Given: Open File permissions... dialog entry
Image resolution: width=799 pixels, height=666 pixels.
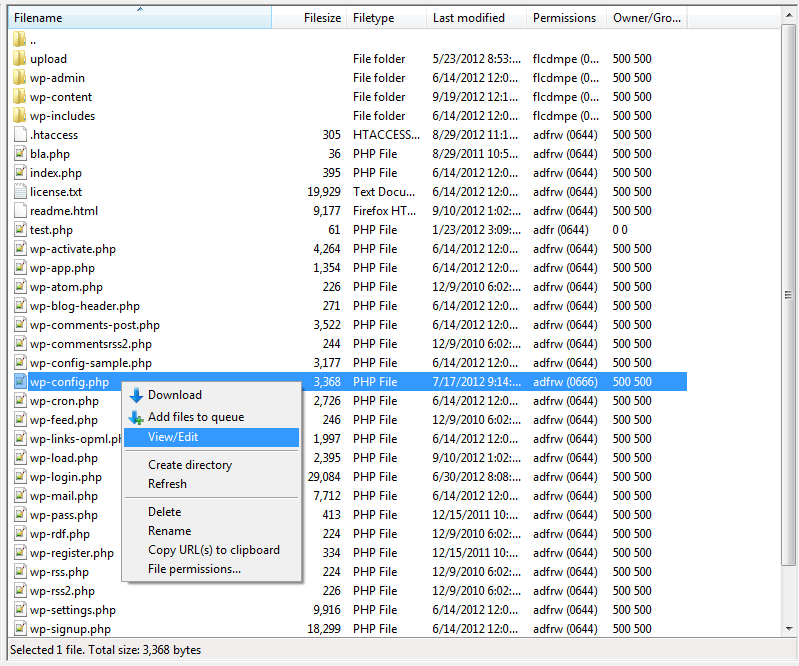Looking at the screenshot, I should (x=211, y=569).
